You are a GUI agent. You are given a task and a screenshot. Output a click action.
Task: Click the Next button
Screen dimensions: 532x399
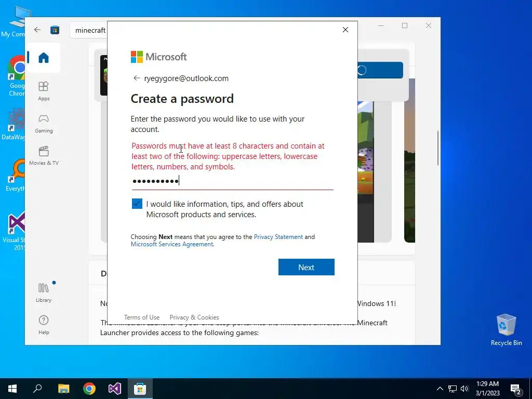click(x=307, y=267)
